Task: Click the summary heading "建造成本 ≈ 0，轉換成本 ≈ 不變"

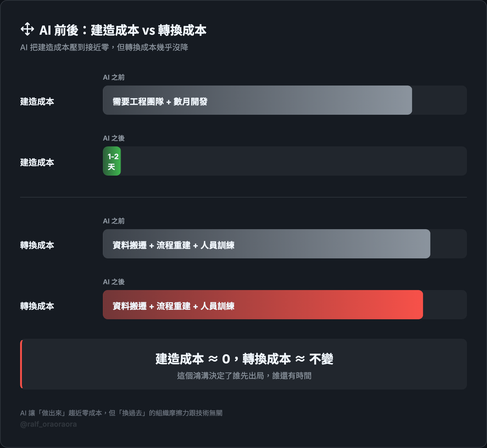Action: tap(244, 359)
